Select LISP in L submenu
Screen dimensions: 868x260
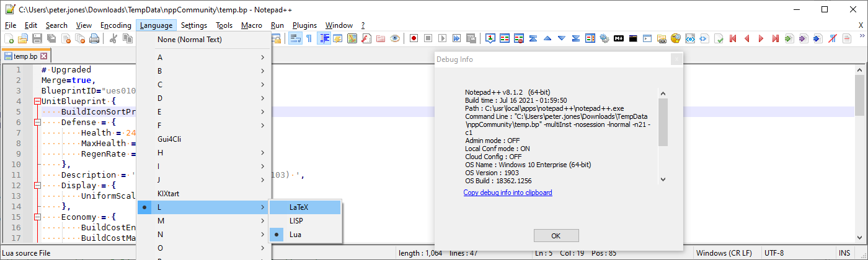305,220
